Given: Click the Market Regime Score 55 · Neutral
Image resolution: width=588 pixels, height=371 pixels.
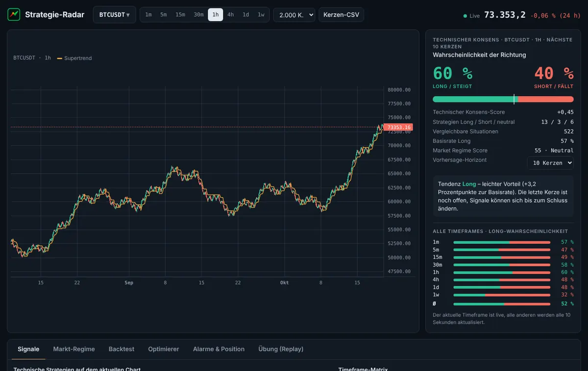Looking at the screenshot, I should click(x=554, y=150).
